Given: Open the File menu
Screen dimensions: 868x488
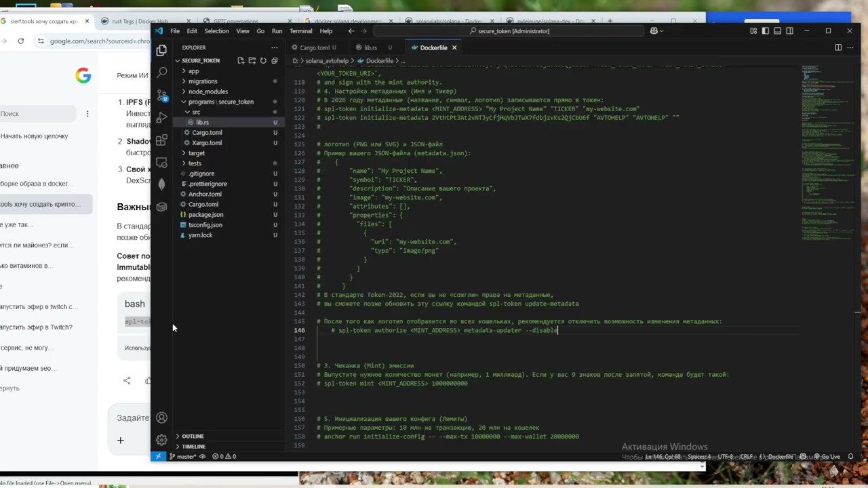Looking at the screenshot, I should click(x=175, y=30).
